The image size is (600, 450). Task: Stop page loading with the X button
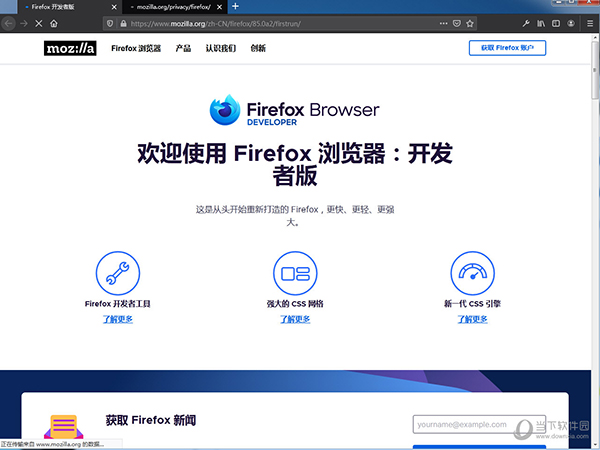coord(39,23)
